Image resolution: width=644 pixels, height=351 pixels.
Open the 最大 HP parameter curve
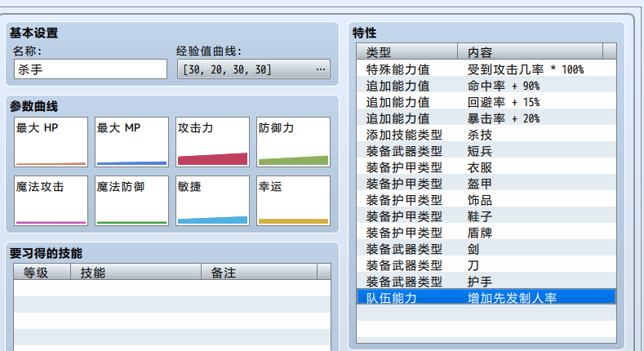(x=51, y=142)
